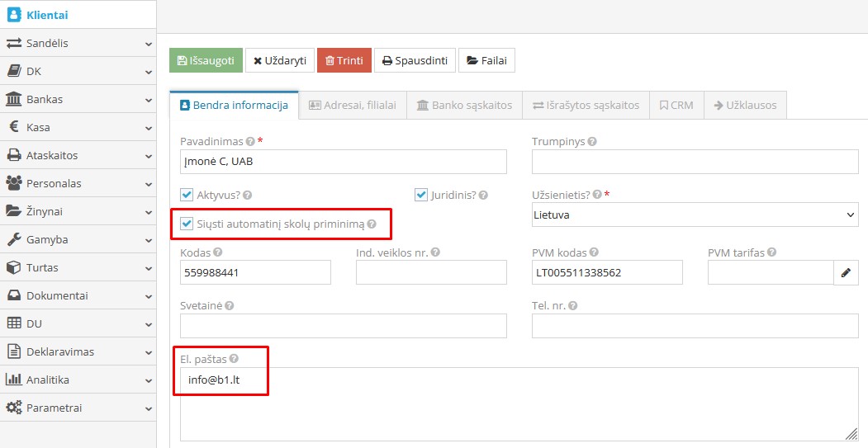Click the pencil edit icon beside PVM tarifas

(x=846, y=272)
